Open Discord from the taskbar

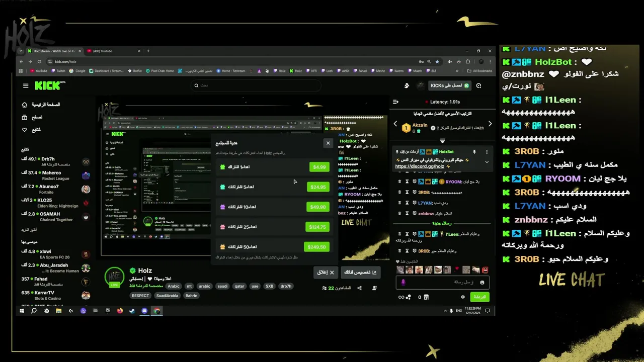tap(144, 311)
